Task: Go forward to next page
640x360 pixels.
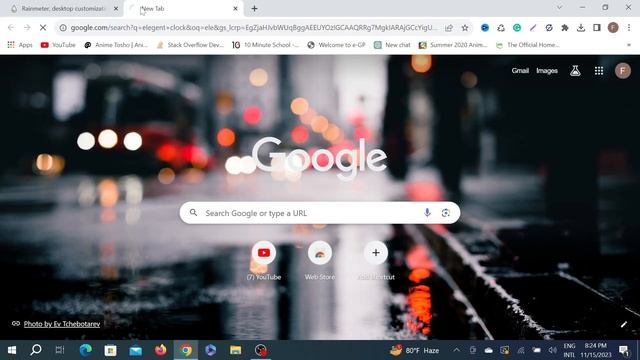Action: [x=27, y=28]
